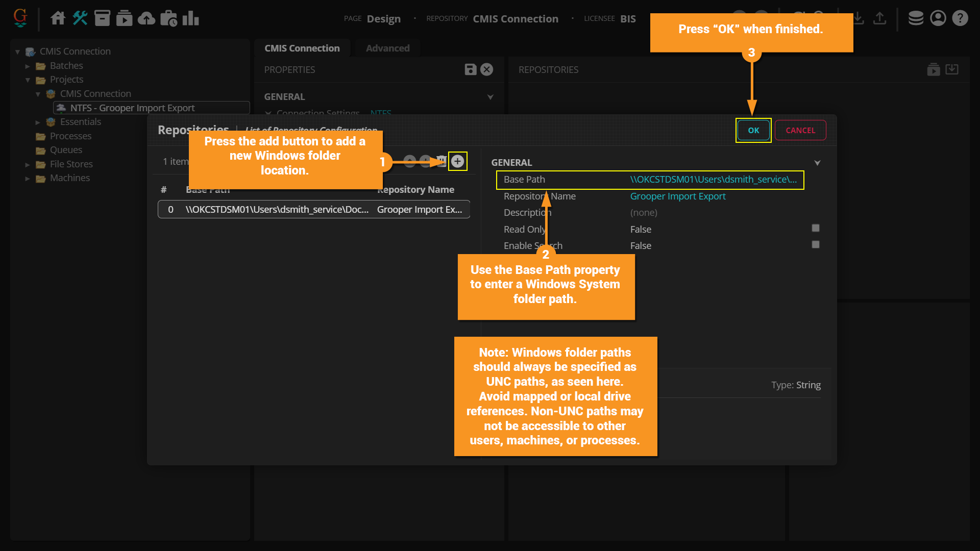Toggle the Read Only checkbox
The width and height of the screenshot is (980, 551).
(816, 228)
